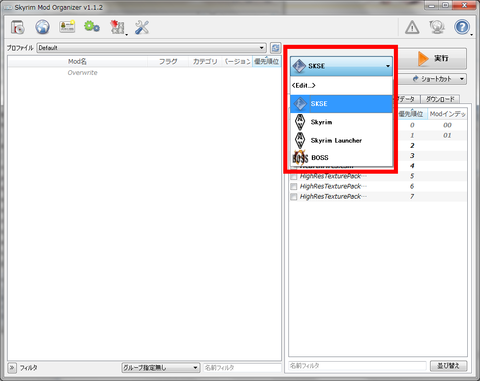This screenshot has height=381, width=480.
Task: Select BOSS entry in dropdown list
Action: pos(341,158)
